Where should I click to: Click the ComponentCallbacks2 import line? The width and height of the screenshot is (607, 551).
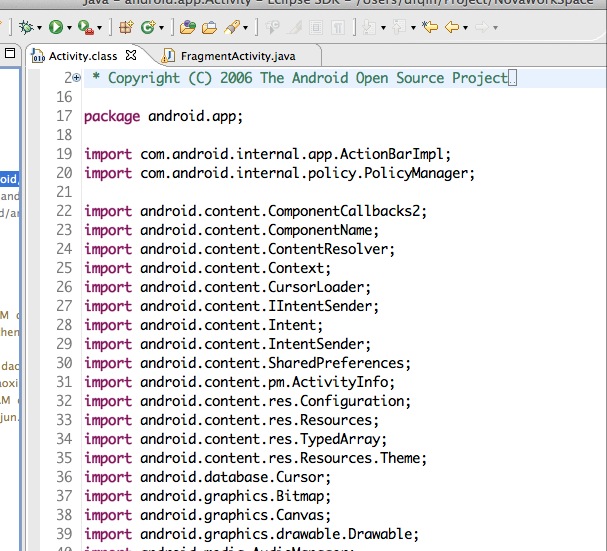point(255,211)
